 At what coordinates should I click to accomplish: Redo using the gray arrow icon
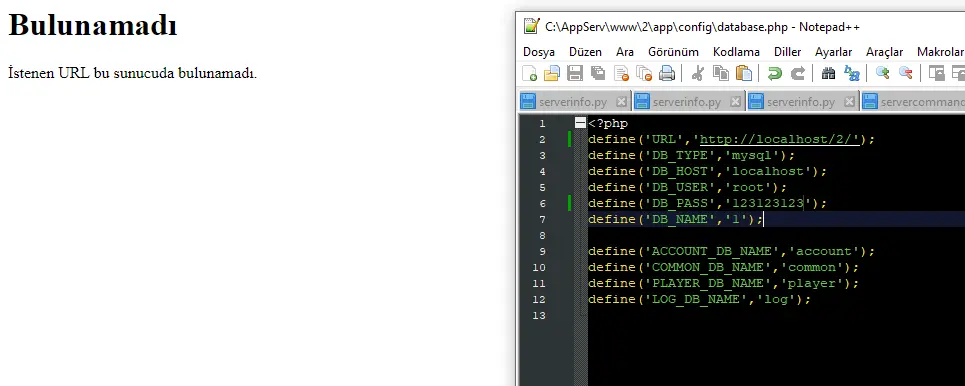coord(798,73)
